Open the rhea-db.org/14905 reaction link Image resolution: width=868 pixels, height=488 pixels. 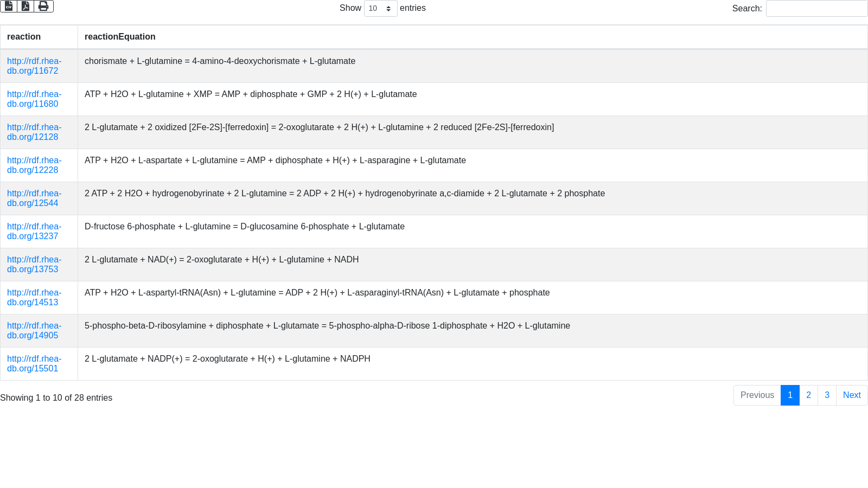34,331
